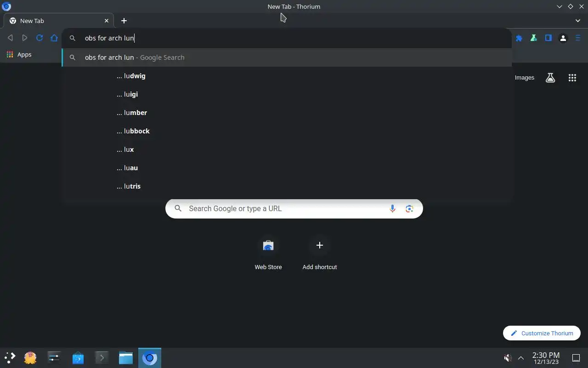This screenshot has width=588, height=368.
Task: Click the forward navigation arrow
Action: click(x=25, y=38)
